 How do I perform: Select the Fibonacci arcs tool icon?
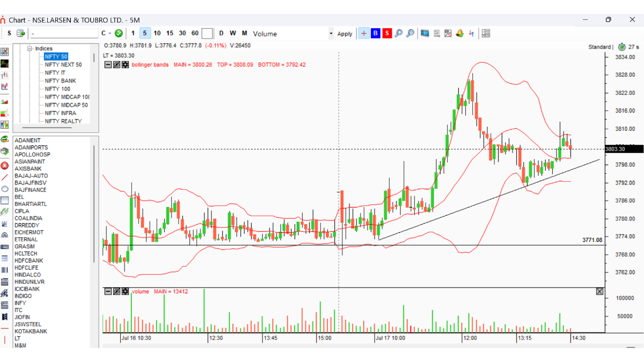tap(5, 235)
